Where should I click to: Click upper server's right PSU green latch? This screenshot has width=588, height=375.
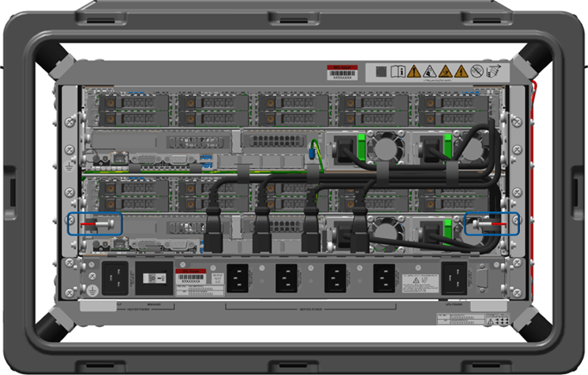coord(447,147)
